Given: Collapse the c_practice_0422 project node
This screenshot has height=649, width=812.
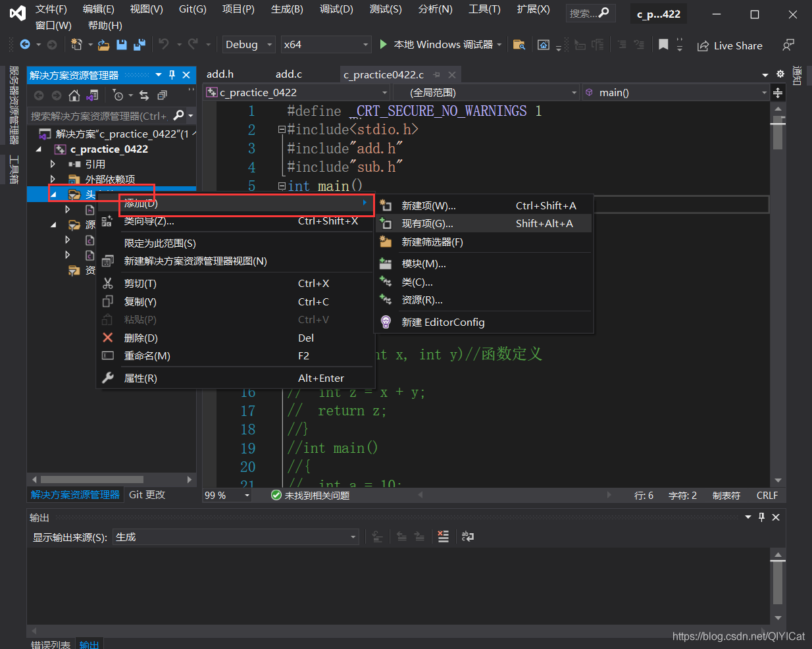Looking at the screenshot, I should 39,149.
